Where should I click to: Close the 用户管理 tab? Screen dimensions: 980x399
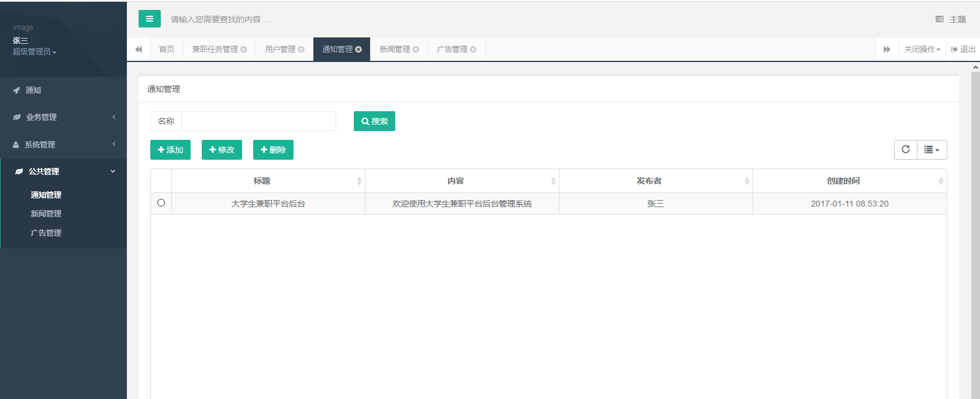pyautogui.click(x=301, y=50)
